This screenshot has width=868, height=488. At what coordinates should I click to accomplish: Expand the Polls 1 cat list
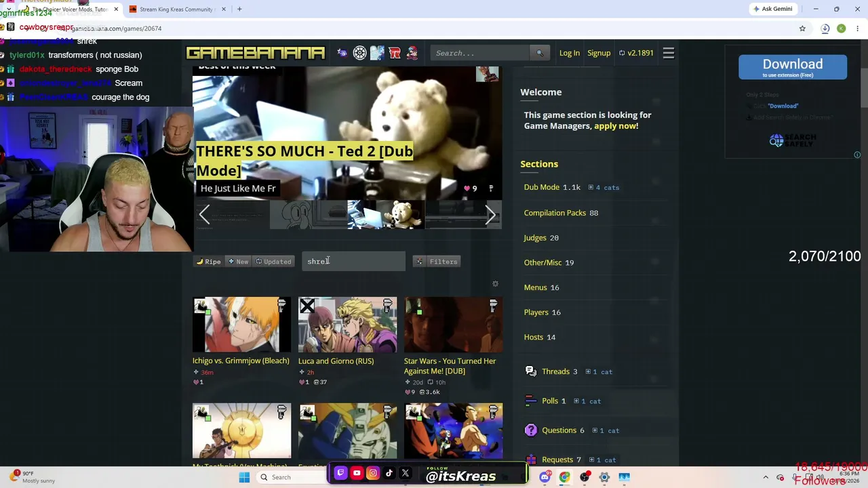587,401
